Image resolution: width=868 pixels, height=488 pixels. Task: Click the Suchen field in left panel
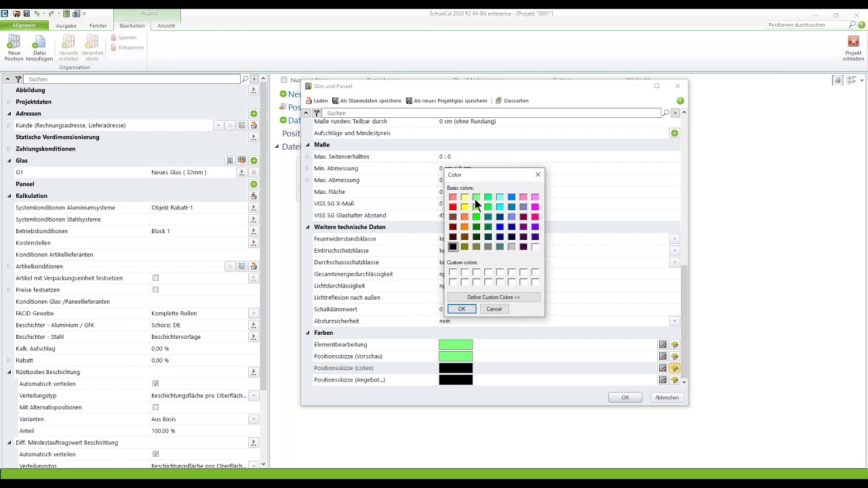pyautogui.click(x=133, y=79)
